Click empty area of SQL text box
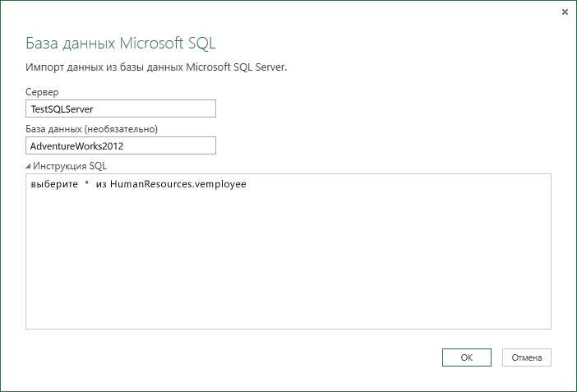 coord(288,265)
